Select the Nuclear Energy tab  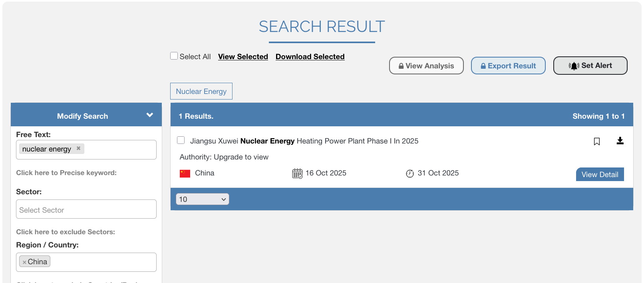click(x=201, y=91)
